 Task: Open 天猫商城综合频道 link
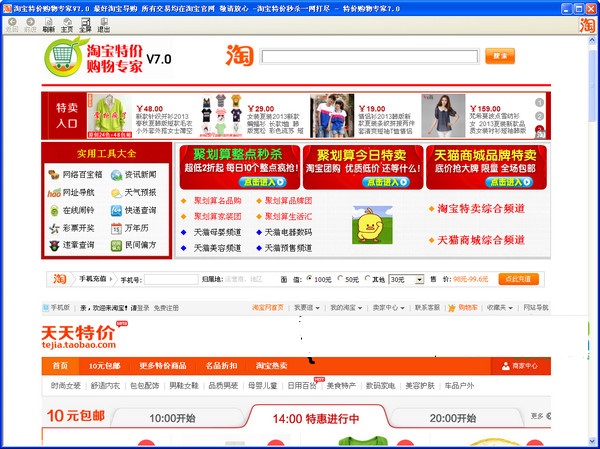coord(481,240)
